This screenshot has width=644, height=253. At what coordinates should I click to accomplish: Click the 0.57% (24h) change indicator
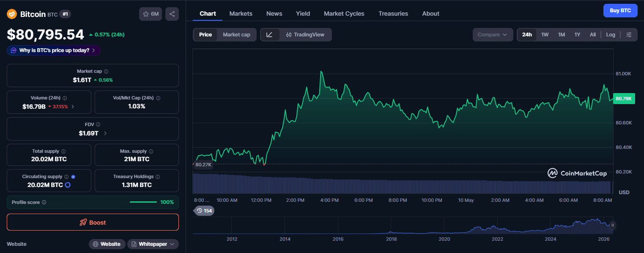tap(107, 35)
